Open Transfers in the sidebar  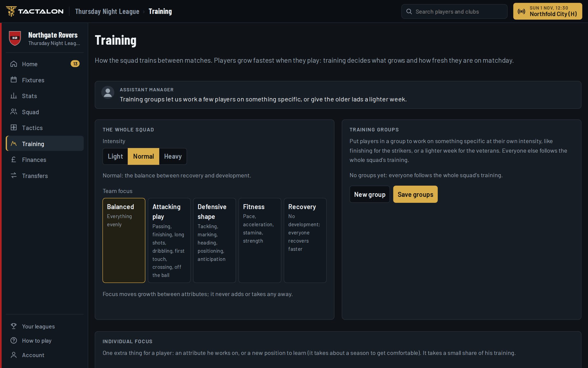coord(45,176)
